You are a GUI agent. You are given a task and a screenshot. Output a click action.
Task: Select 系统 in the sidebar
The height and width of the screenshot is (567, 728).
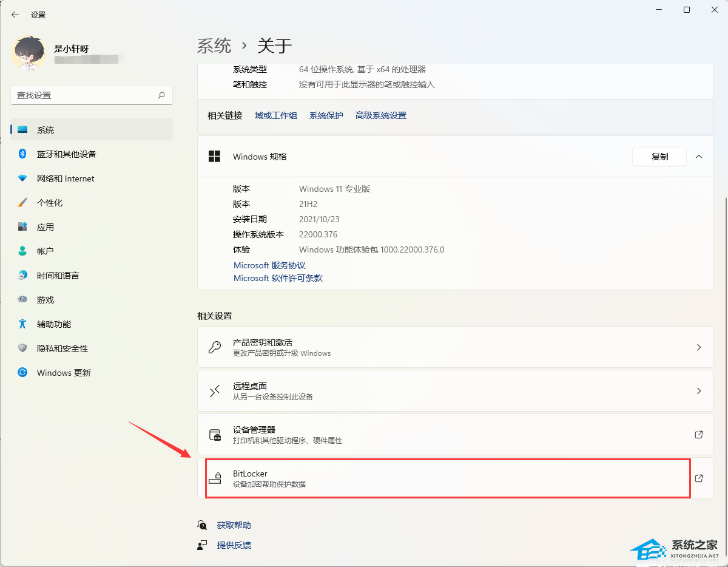click(45, 130)
